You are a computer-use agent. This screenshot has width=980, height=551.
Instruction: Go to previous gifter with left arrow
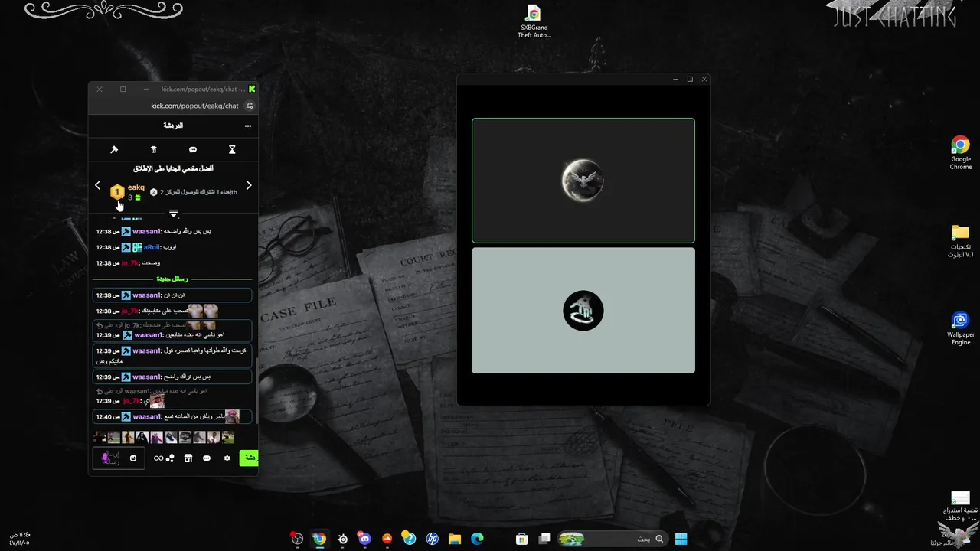97,185
